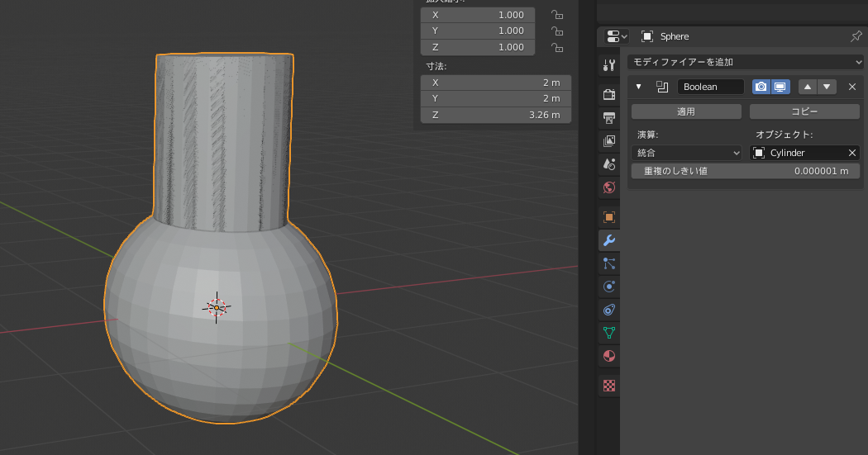Remove the Boolean modifier with X
Viewport: 868px width, 455px height.
click(x=852, y=87)
